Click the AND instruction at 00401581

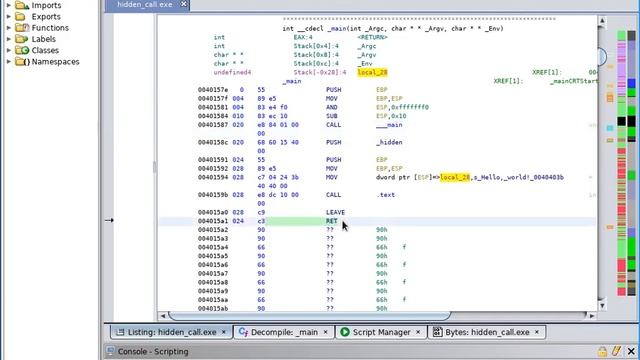click(x=331, y=107)
